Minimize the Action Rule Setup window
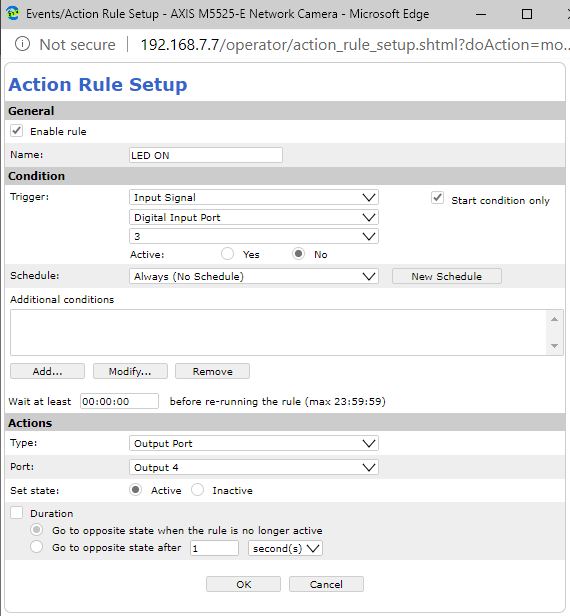Screen dimensions: 570x616 coord(481,15)
